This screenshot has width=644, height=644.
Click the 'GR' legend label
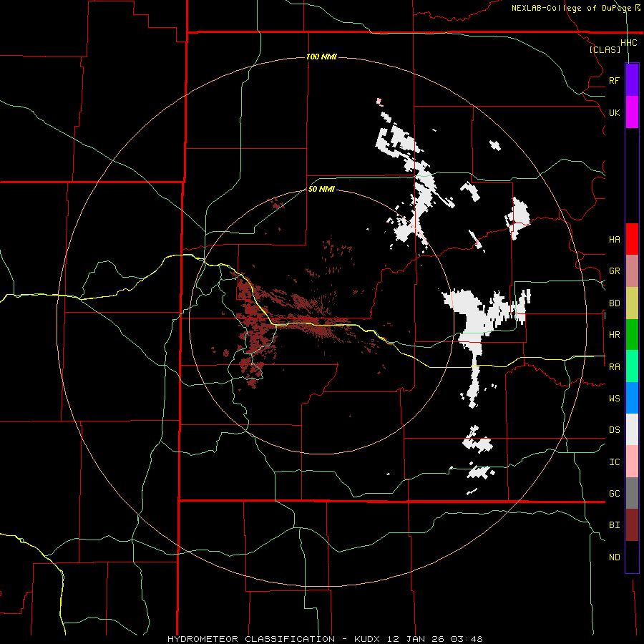click(614, 271)
